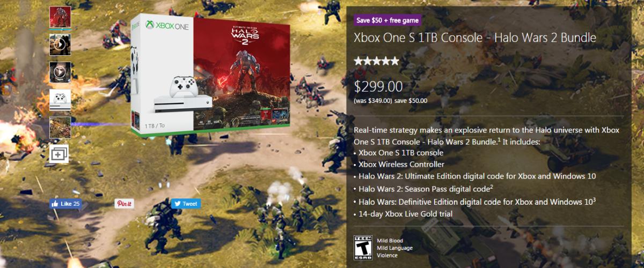Click the Pinterest Pin it button
Image resolution: width=644 pixels, height=268 pixels.
point(124,204)
